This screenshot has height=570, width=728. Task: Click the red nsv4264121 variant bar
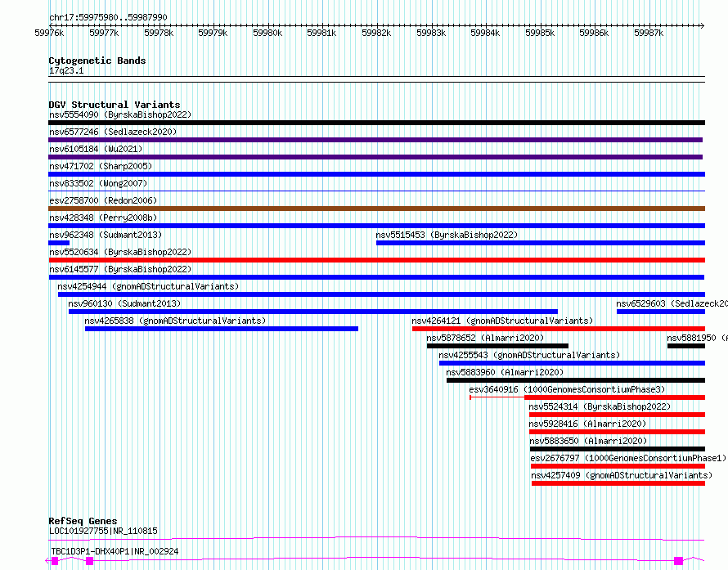[x=559, y=329]
